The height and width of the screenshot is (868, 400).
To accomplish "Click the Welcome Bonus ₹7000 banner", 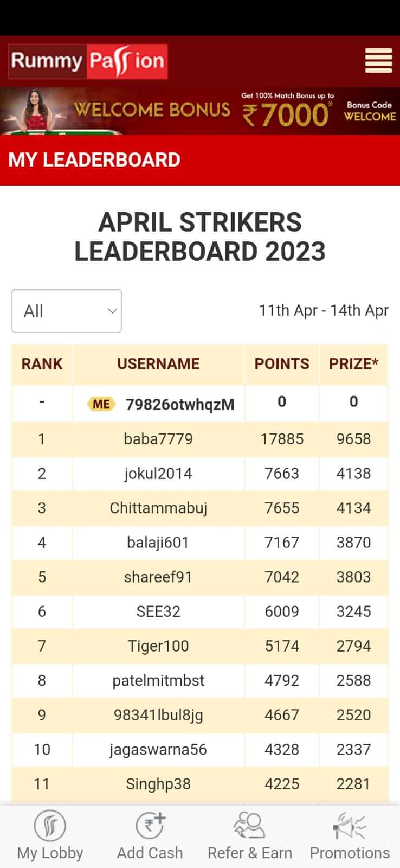I will (200, 111).
